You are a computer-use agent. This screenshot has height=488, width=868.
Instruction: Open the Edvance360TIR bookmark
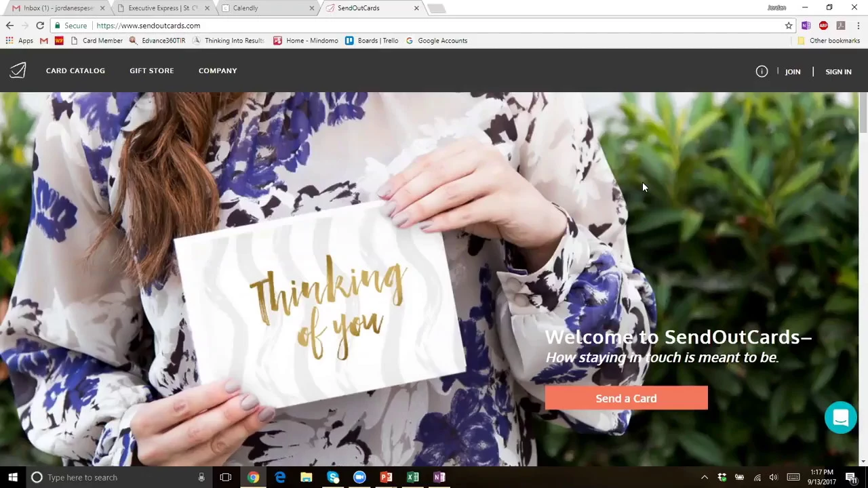157,41
